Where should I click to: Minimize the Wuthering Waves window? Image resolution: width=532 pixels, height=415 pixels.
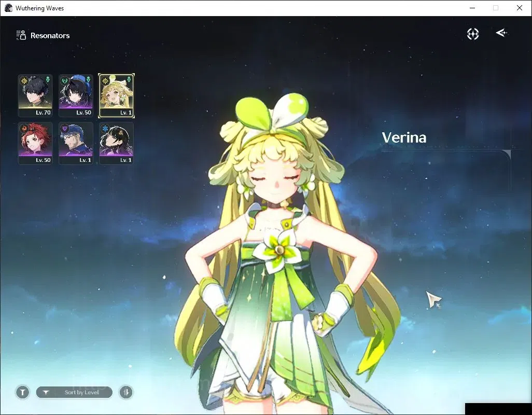pos(472,8)
